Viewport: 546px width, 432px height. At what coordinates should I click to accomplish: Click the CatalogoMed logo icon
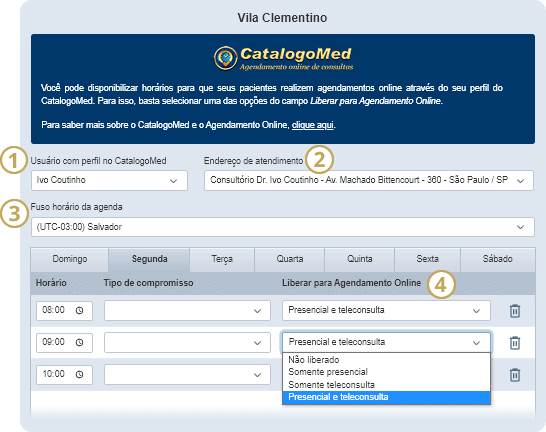click(226, 58)
